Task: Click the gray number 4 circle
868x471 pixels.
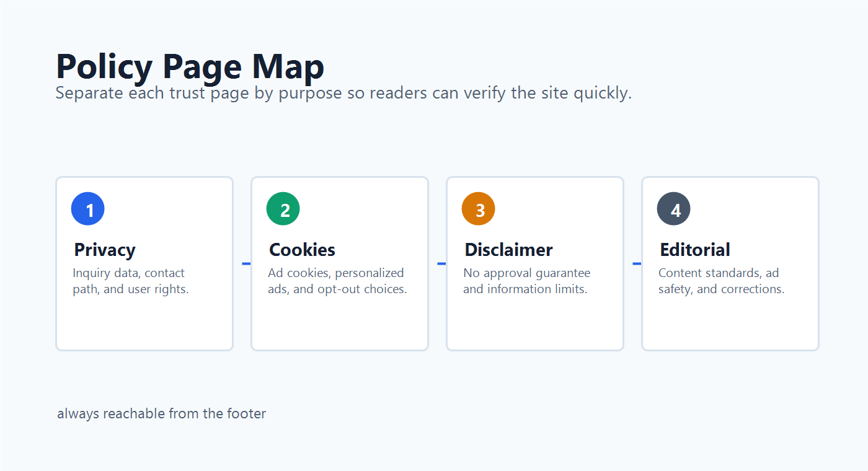Action: point(674,209)
